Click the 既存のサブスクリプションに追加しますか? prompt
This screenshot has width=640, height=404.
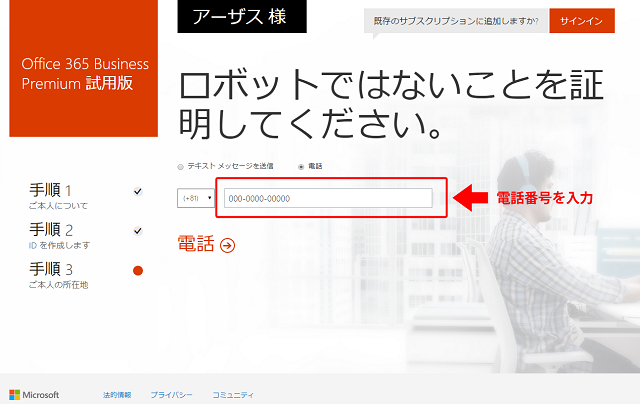(x=456, y=21)
